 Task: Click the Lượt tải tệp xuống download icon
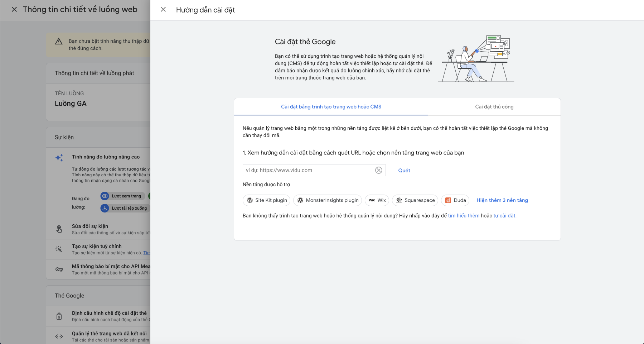coord(105,208)
